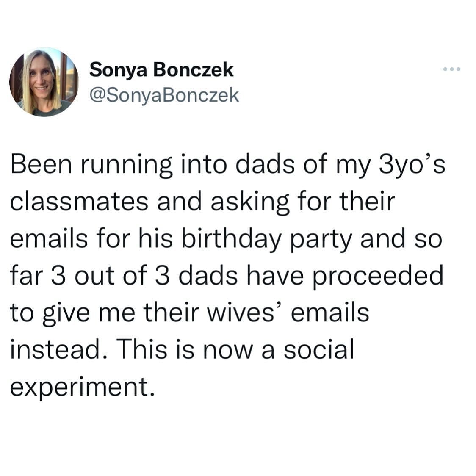This screenshot has width=476, height=476.
Task: Click the word "classmates" in the tweet
Action: tap(79, 202)
